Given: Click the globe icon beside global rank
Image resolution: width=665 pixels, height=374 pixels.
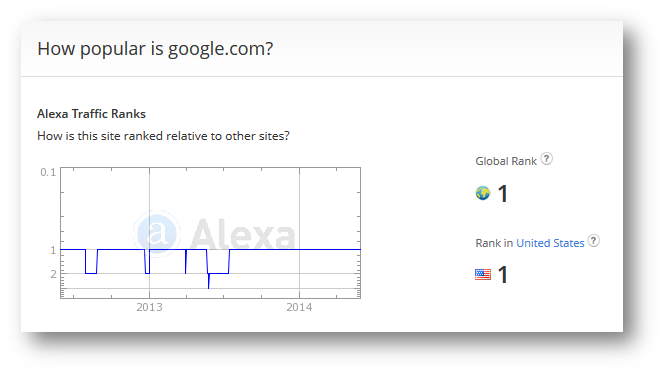Looking at the screenshot, I should [x=483, y=193].
